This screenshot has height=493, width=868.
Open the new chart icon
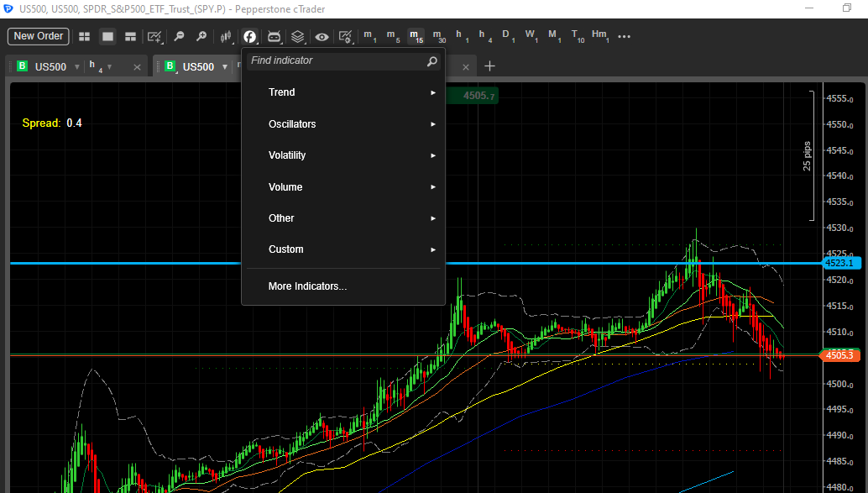point(154,37)
